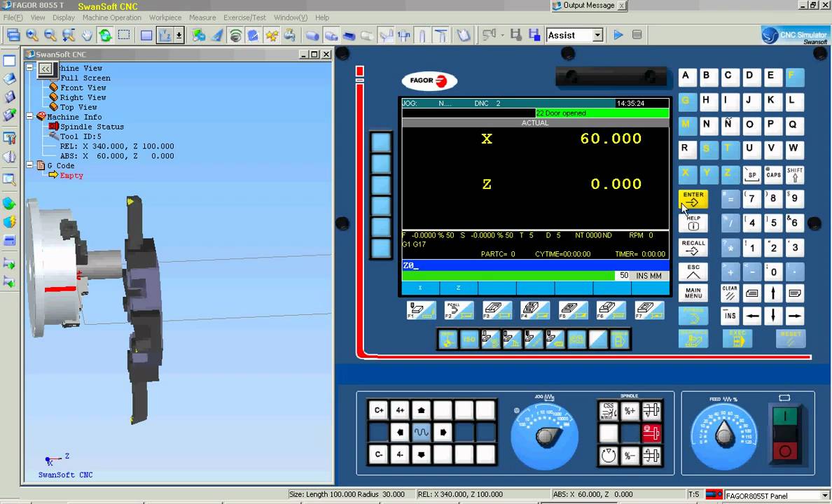Open the Assist mode dropdown
This screenshot has width=832, height=504.
point(597,36)
